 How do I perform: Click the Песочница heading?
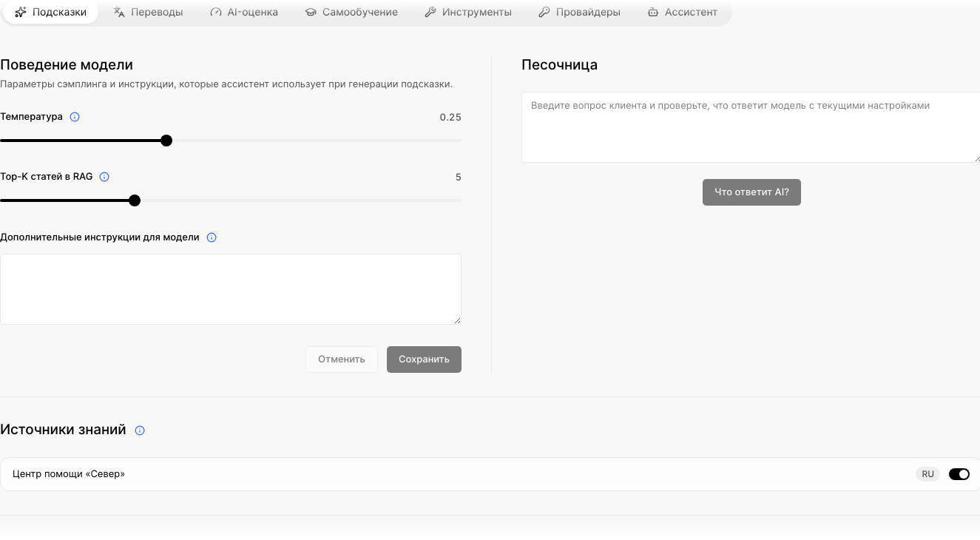(x=560, y=65)
